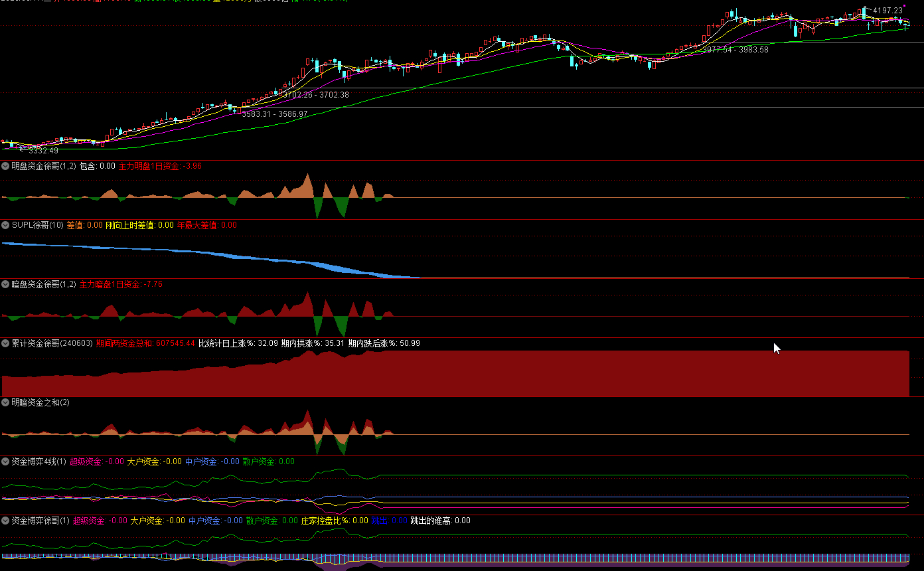This screenshot has height=571, width=924.
Task: Expand 资金博弈4线 indicator dropdown icon
Action: 5,461
